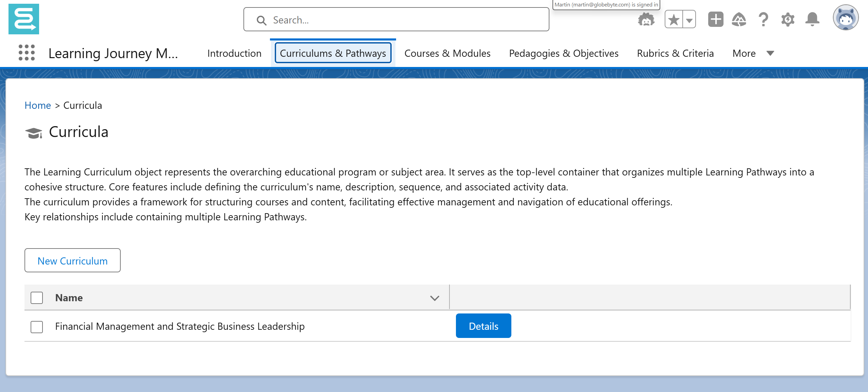The width and height of the screenshot is (868, 392).
Task: Check the select-all checkbox beside Name
Action: pos(37,298)
